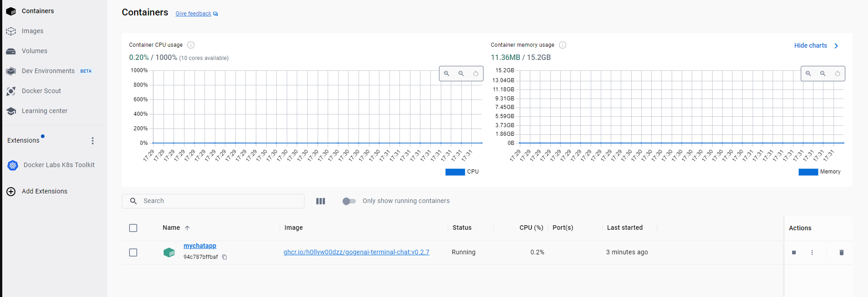Click the 3 minutes ago cell

click(x=627, y=252)
